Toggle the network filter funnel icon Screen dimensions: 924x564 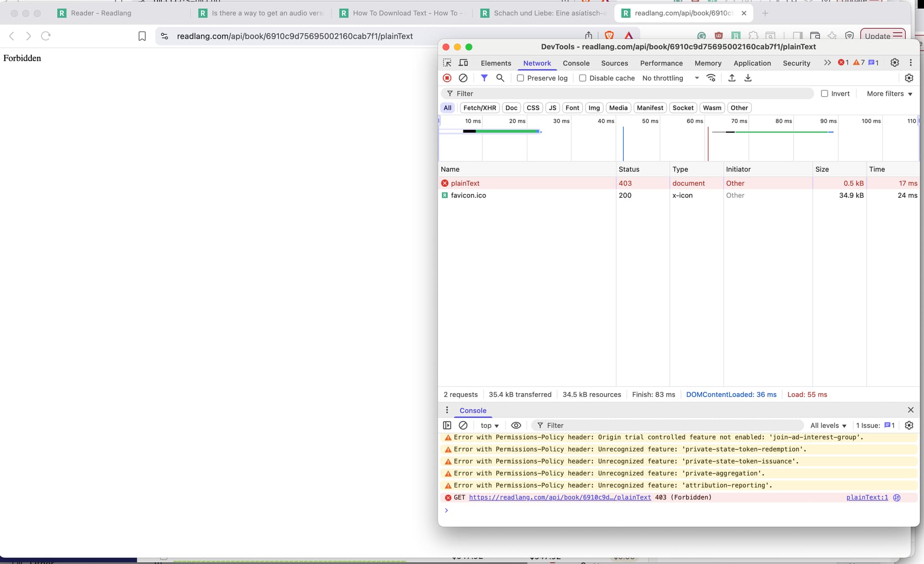click(484, 78)
